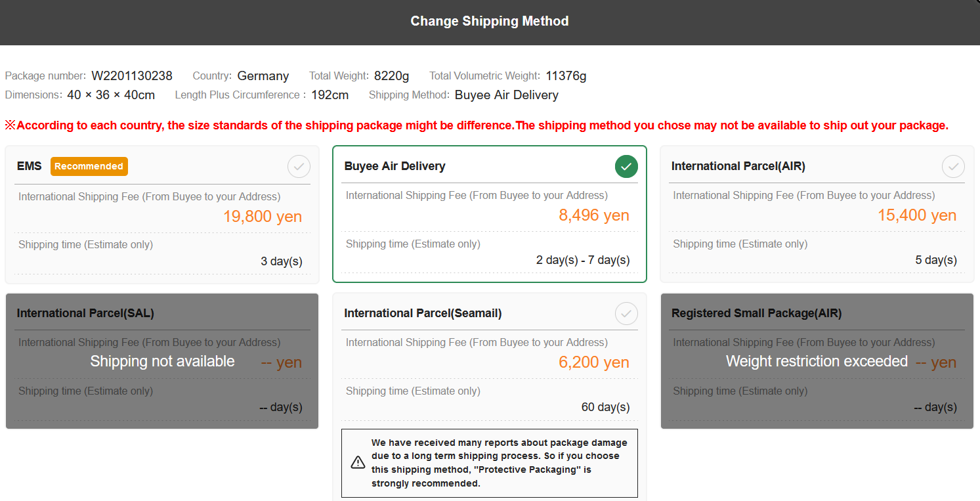The width and height of the screenshot is (980, 501).
Task: Click the dimensions value 40 × 36 × 40cm
Action: tap(111, 95)
